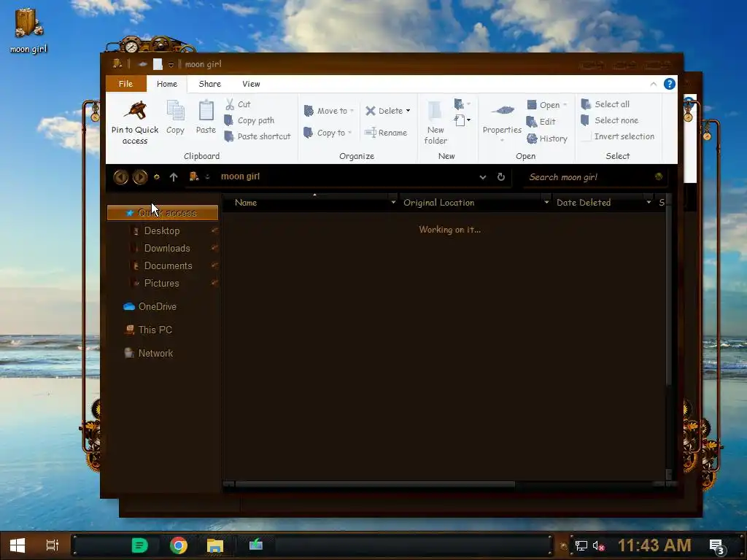Go forward with the Forward arrow button
The width and height of the screenshot is (747, 560).
140,177
